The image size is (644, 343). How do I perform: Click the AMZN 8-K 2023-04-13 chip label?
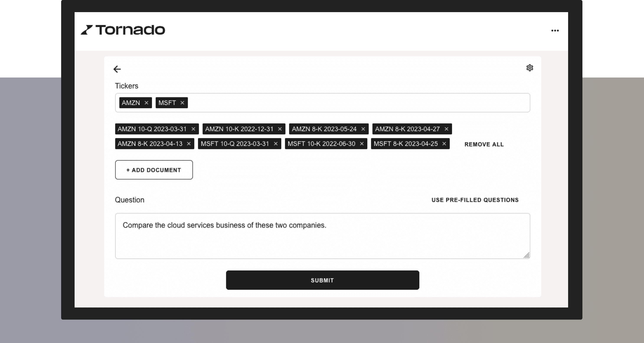tap(150, 144)
